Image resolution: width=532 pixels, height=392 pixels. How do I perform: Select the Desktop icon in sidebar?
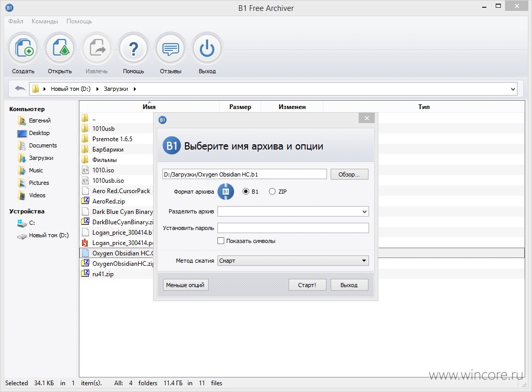click(x=21, y=133)
